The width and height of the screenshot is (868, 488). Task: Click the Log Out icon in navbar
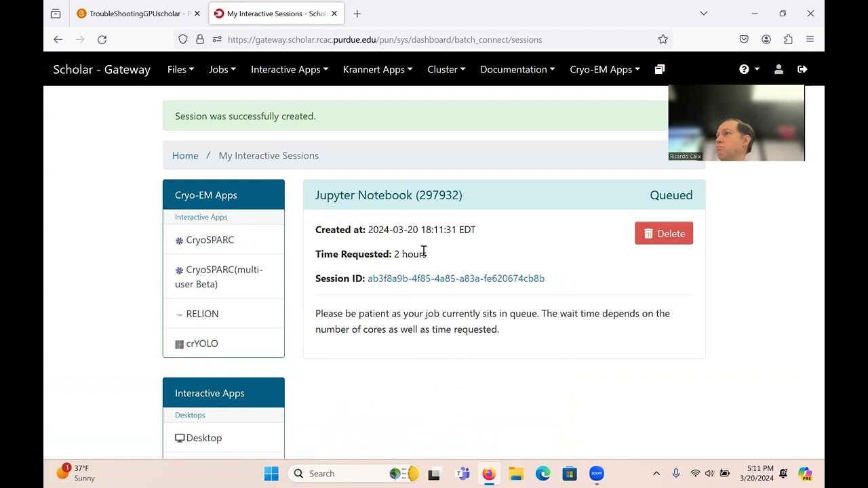(x=802, y=69)
